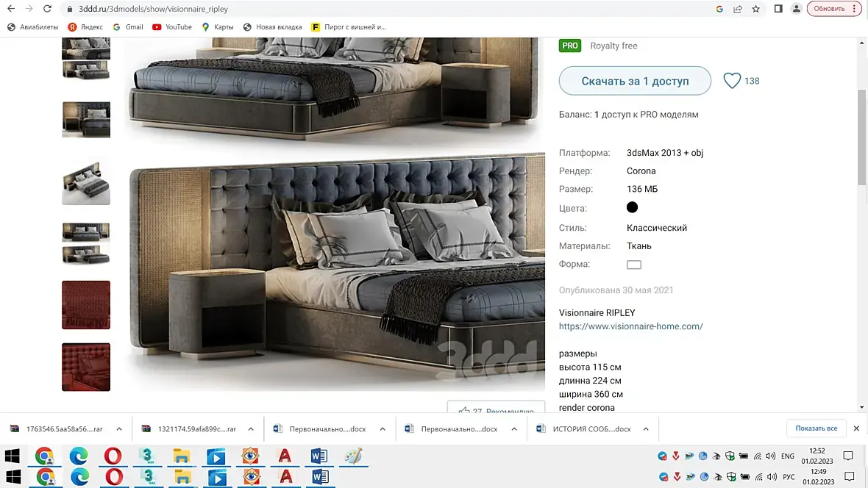Go back using the browser back arrow

pos(11,9)
